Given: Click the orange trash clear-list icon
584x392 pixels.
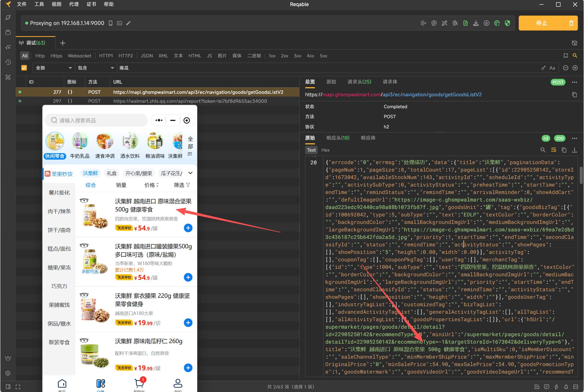Looking at the screenshot, I should [571, 23].
